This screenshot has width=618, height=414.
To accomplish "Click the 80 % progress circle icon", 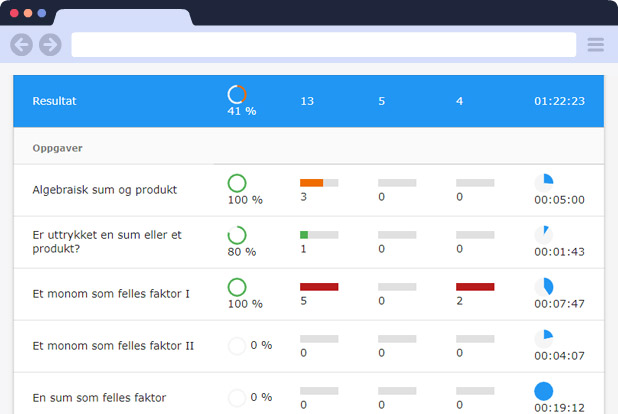I will click(237, 235).
